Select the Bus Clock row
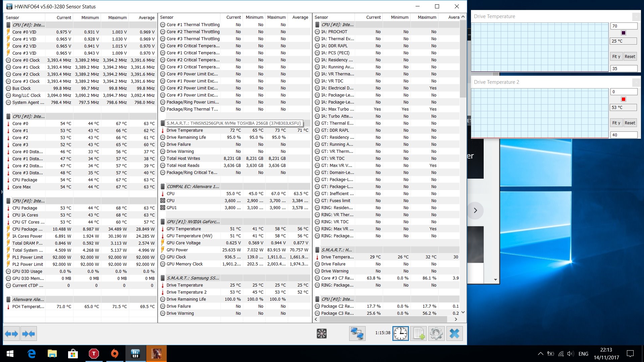Image resolution: width=644 pixels, height=362 pixels. click(80, 88)
